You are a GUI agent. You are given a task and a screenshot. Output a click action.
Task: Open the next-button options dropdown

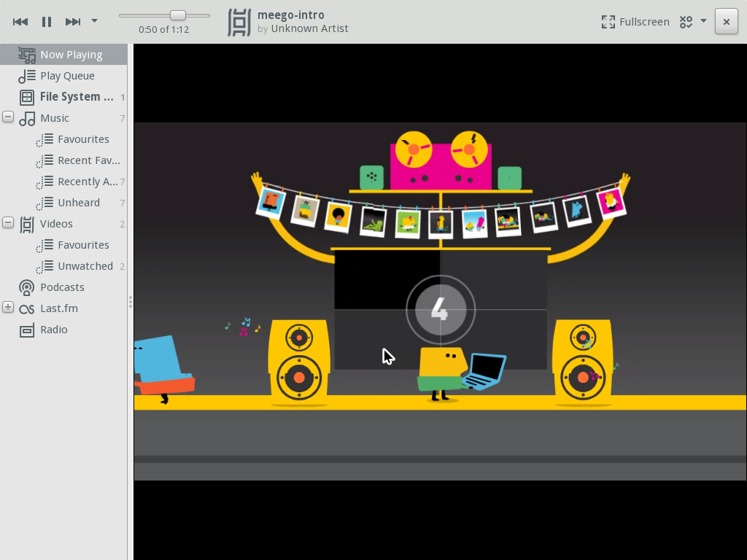tap(93, 21)
